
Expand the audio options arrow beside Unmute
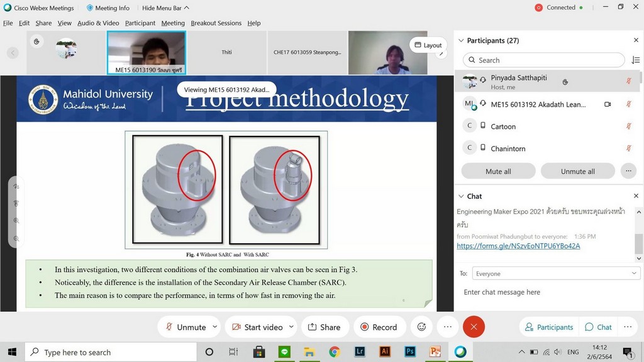[x=215, y=327]
